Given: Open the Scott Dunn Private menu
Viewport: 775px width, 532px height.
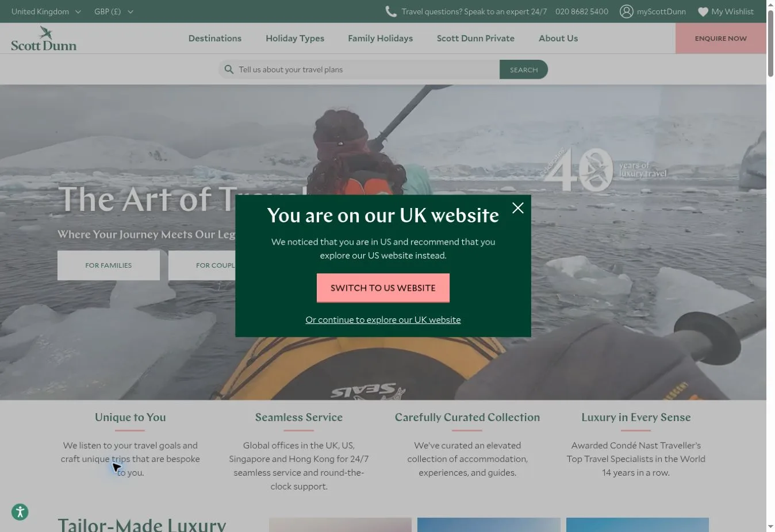Looking at the screenshot, I should click(475, 38).
